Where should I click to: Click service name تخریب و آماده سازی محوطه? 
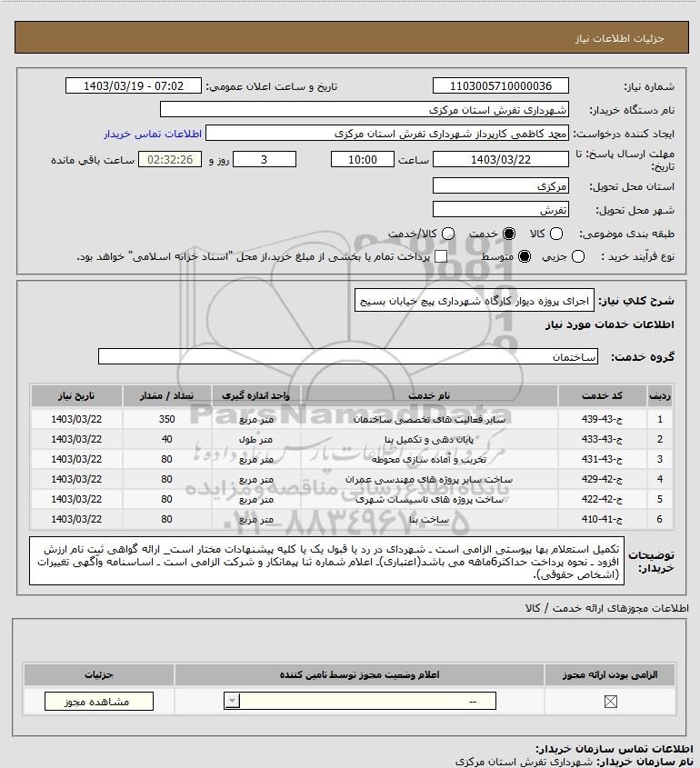click(x=429, y=459)
